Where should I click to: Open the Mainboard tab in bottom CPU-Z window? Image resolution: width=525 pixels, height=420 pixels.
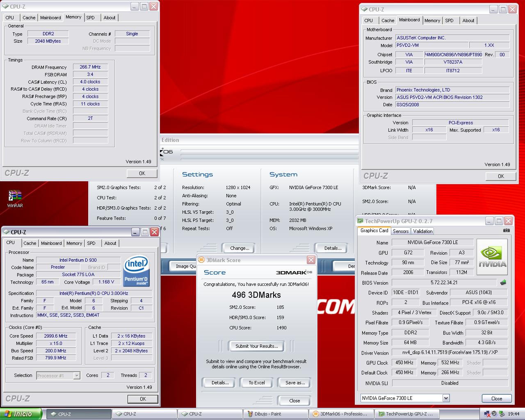pos(51,243)
